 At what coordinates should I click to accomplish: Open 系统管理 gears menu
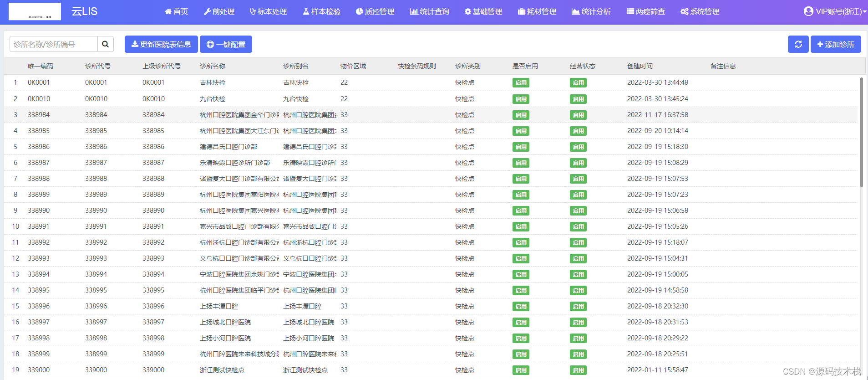click(700, 11)
